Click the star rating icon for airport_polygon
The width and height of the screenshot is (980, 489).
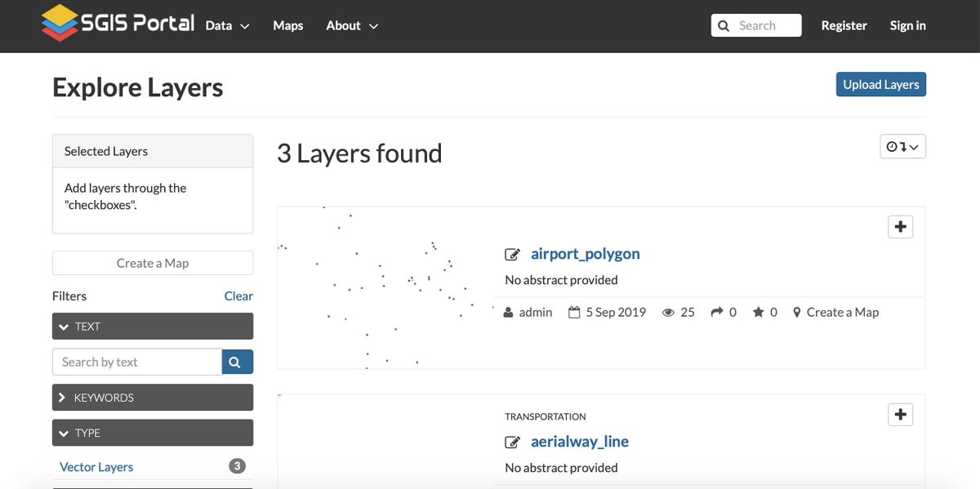pos(759,312)
